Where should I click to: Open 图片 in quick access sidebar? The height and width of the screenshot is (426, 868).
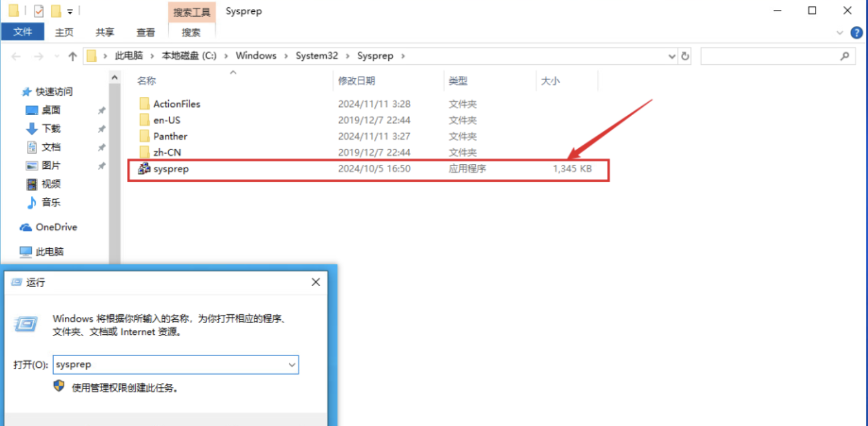(x=51, y=165)
